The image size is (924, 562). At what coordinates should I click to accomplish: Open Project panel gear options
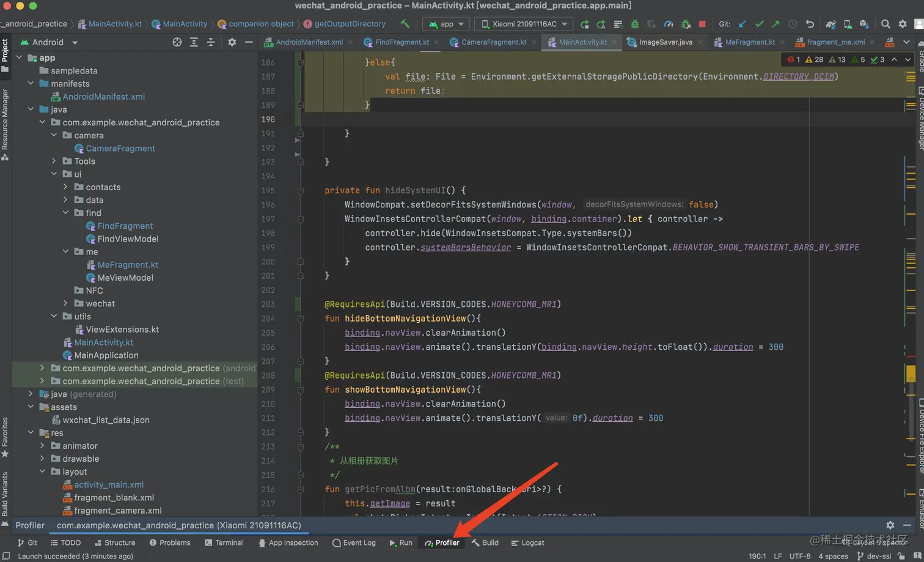coord(232,42)
